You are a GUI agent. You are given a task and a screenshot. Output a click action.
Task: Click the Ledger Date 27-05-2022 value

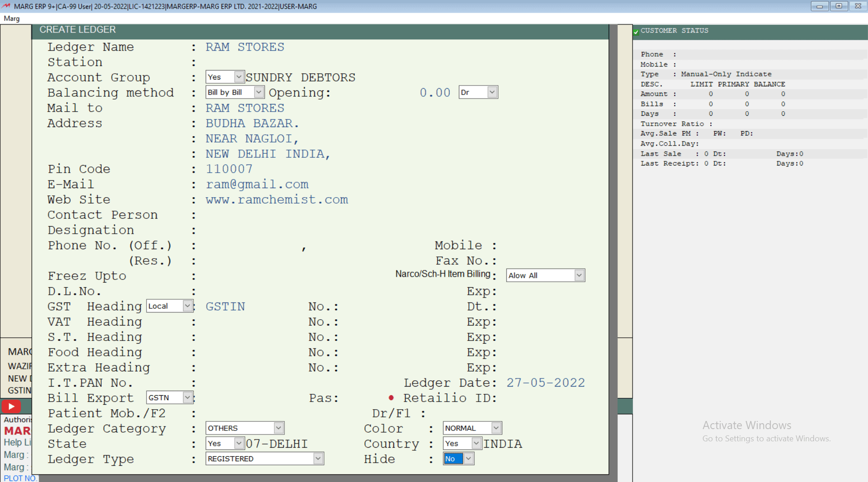[545, 383]
